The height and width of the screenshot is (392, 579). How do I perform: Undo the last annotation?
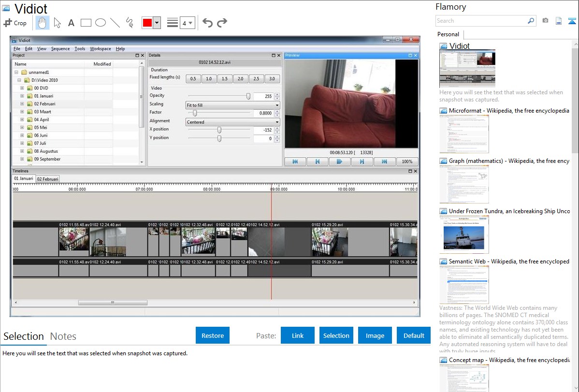coord(207,23)
